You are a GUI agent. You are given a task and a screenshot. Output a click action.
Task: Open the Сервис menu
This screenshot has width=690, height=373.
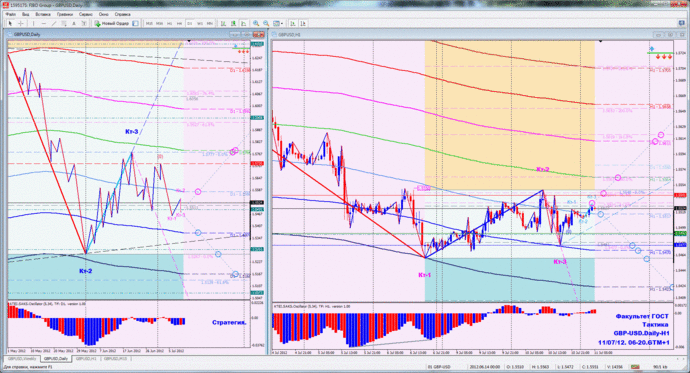85,14
